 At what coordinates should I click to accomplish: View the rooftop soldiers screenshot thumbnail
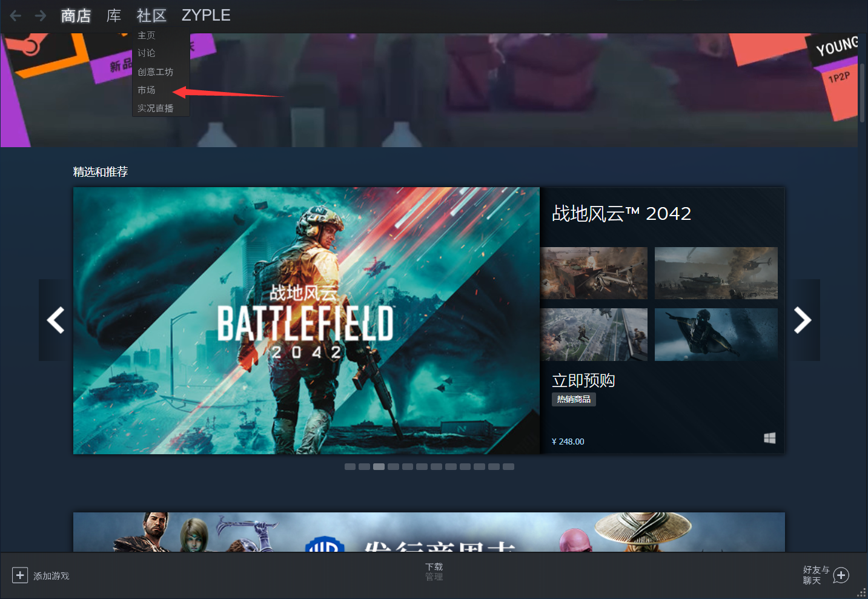(594, 335)
